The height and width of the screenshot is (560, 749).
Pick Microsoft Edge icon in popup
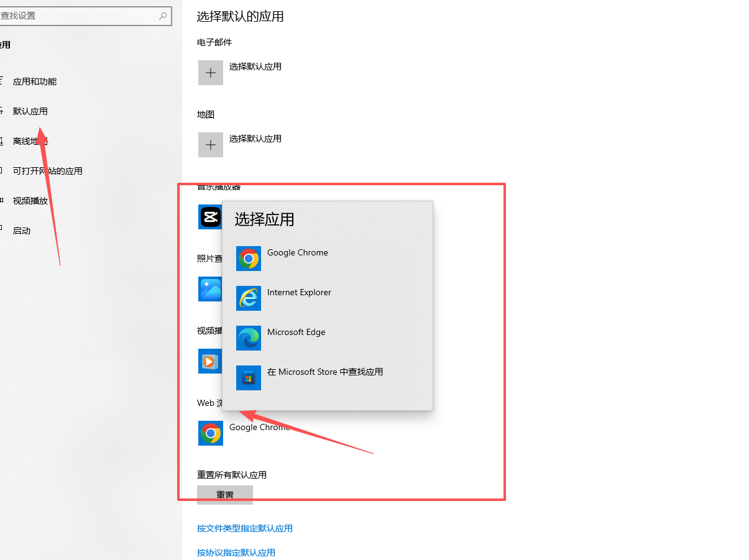coord(249,338)
